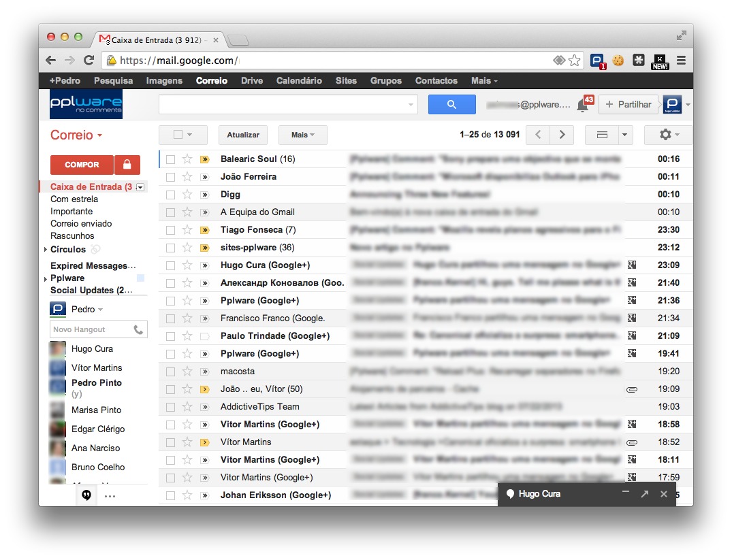732x560 pixels.
Task: Click the Hangouts quote icon at bottom
Action: pyautogui.click(x=86, y=495)
